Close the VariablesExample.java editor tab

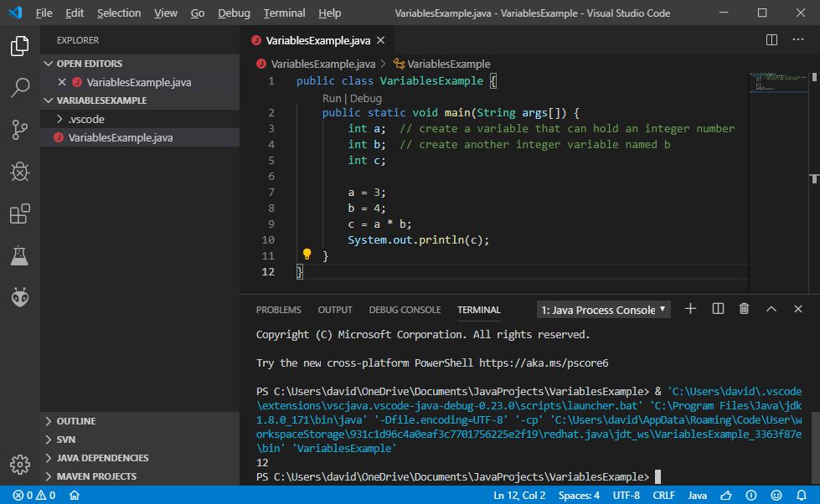[381, 40]
